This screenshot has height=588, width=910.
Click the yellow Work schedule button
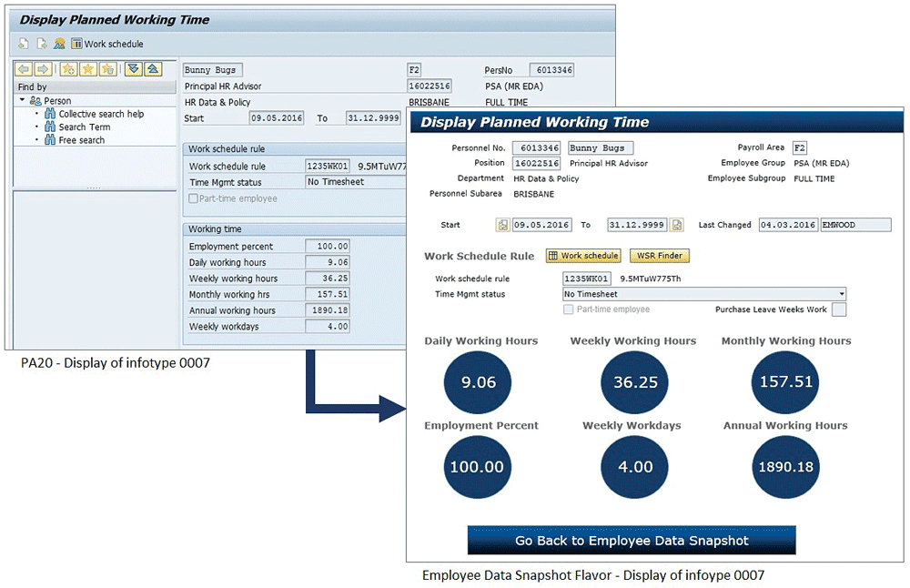point(582,256)
